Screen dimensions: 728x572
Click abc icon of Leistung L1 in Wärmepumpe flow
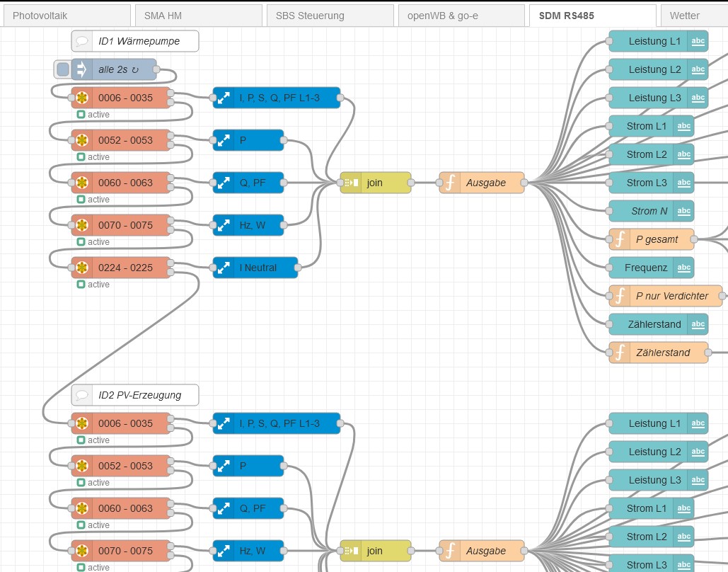tap(698, 41)
